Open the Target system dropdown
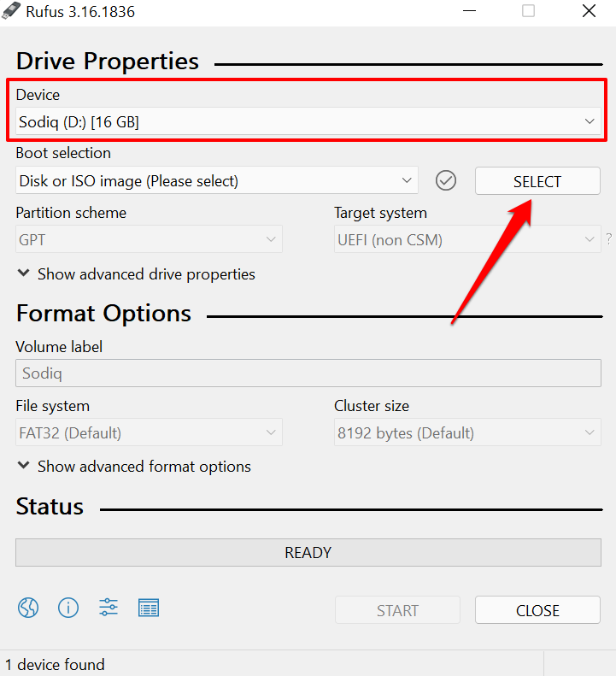The height and width of the screenshot is (676, 616). point(467,240)
